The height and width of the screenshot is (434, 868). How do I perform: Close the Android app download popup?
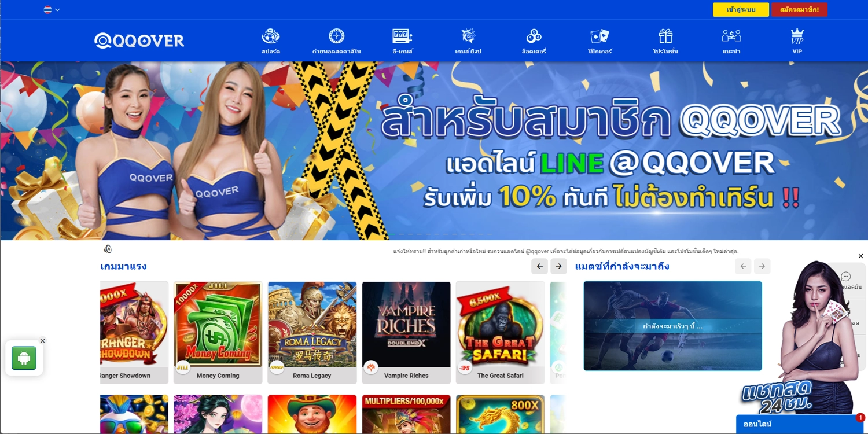point(42,341)
